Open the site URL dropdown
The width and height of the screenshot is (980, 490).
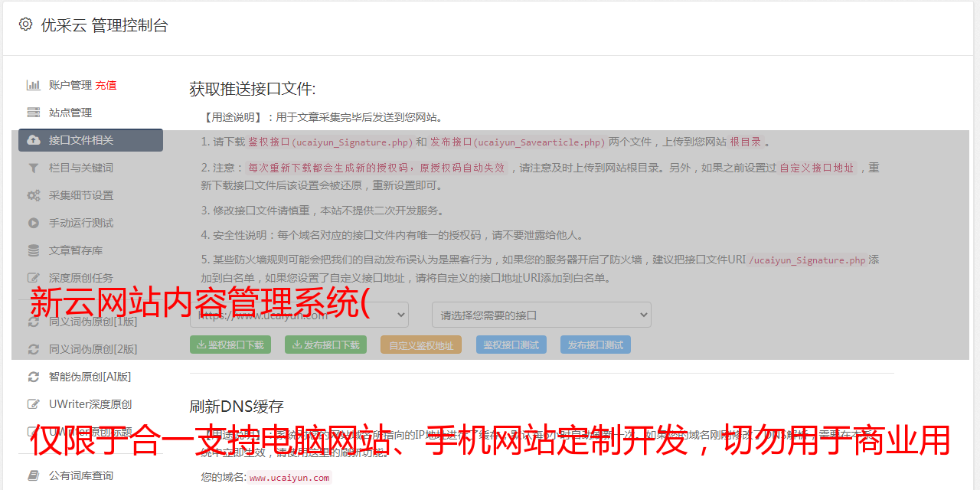[299, 315]
